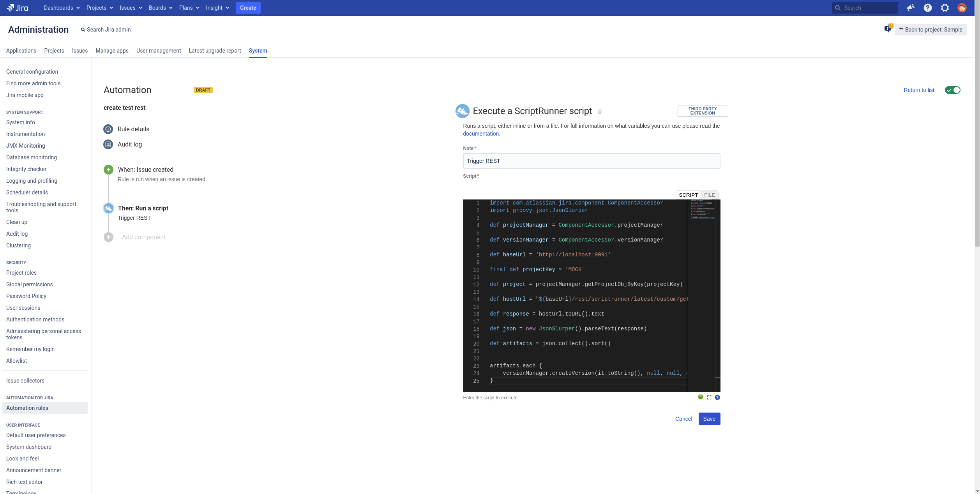Click the green script status indicator

(x=700, y=397)
